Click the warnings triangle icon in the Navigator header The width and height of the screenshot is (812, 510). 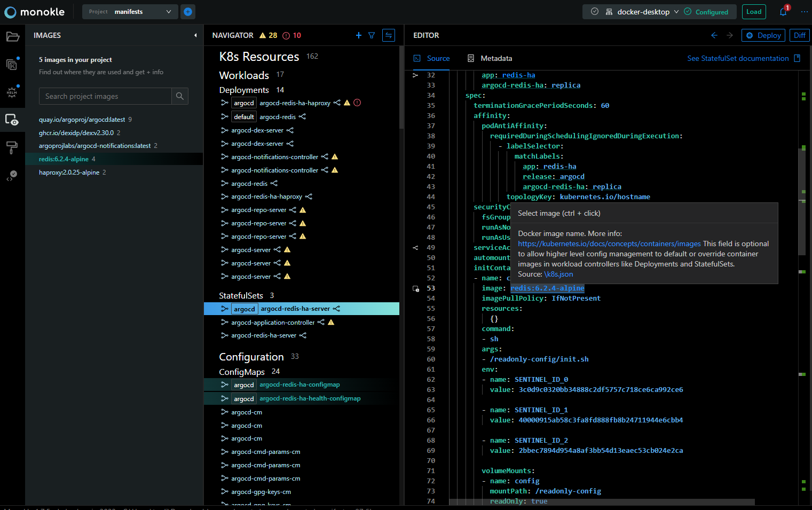[263, 35]
